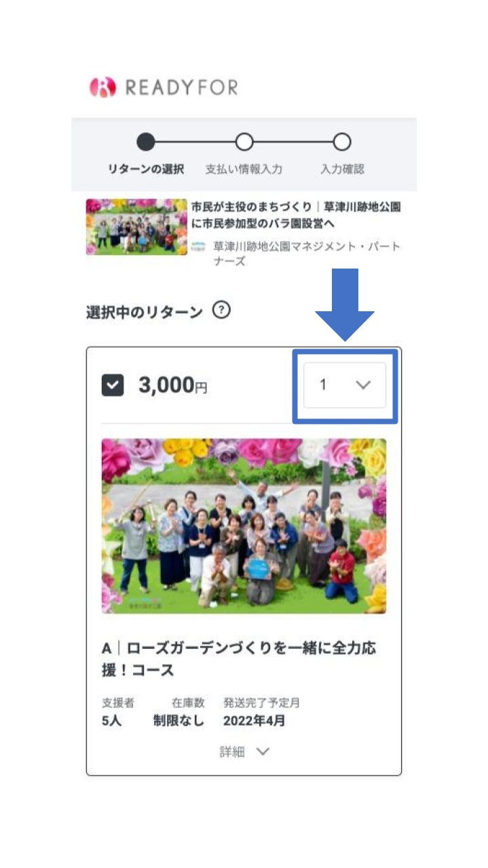Click the large rose garden group photo
The image size is (488, 868).
coord(244,526)
